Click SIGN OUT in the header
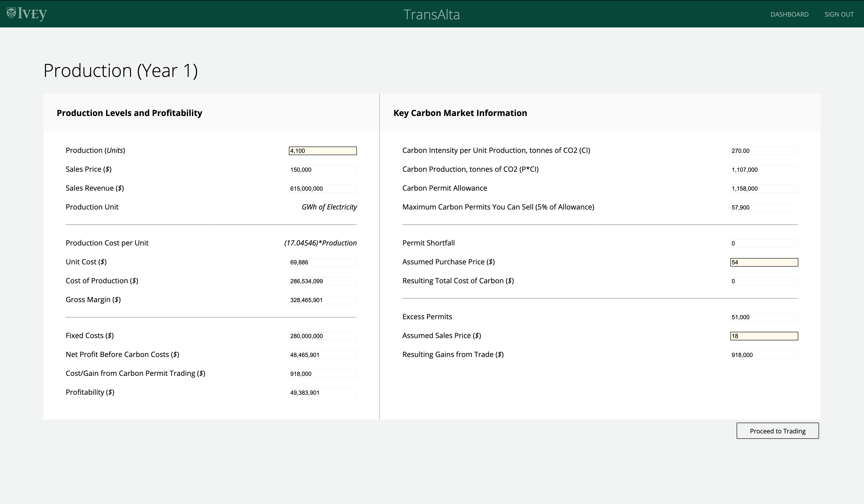 pyautogui.click(x=839, y=14)
